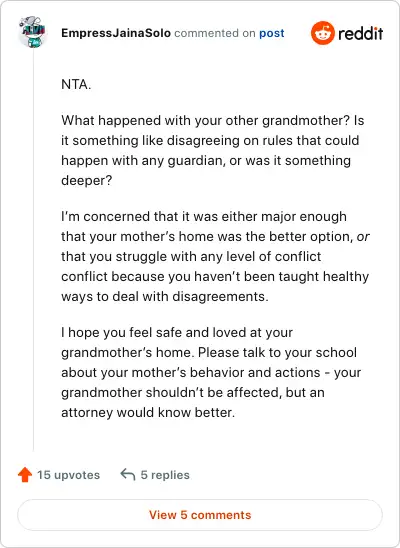Click the curved reply arrow icon
400x548 pixels.
[x=128, y=475]
